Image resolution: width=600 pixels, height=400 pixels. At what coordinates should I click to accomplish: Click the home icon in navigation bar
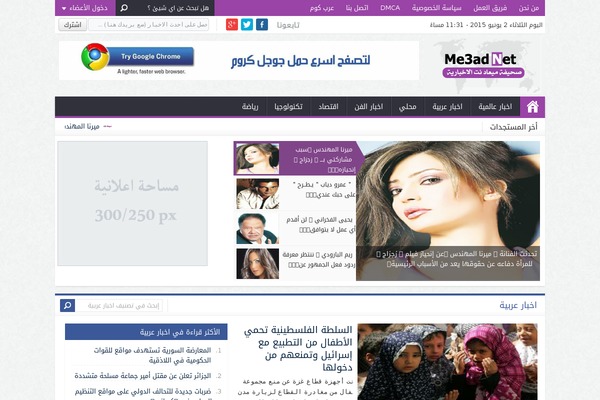click(x=532, y=107)
